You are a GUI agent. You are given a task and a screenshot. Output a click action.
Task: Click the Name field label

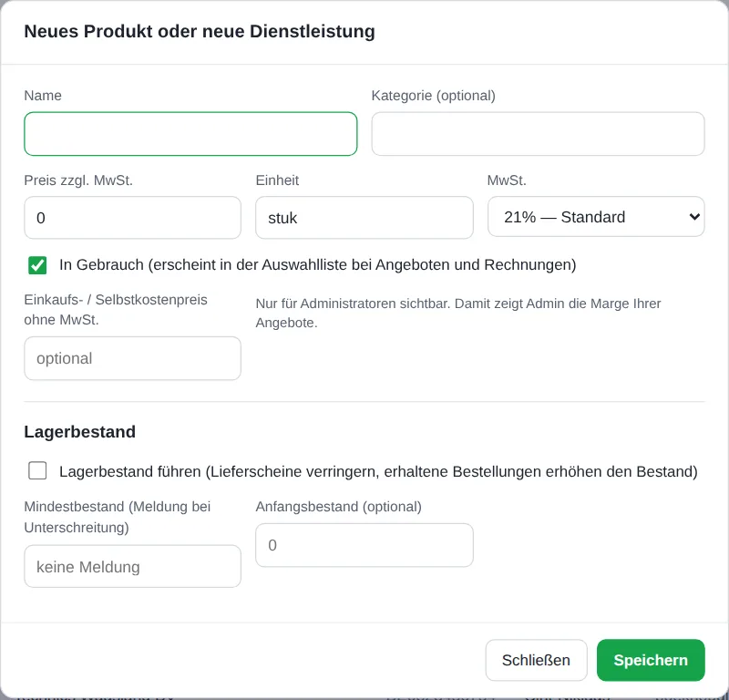coord(43,96)
